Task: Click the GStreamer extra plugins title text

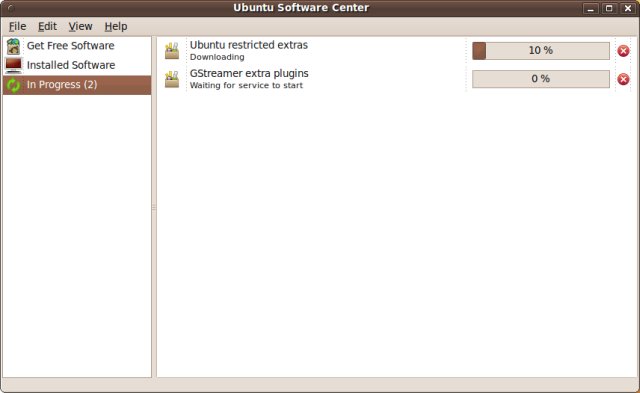Action: 249,73
